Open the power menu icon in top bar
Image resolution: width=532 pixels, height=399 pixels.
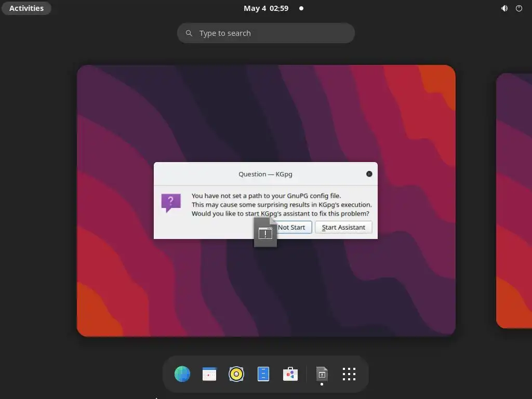(x=519, y=8)
